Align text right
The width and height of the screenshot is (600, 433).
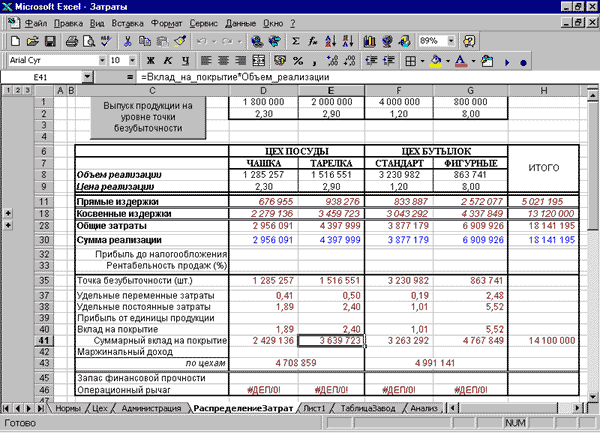pos(241,60)
